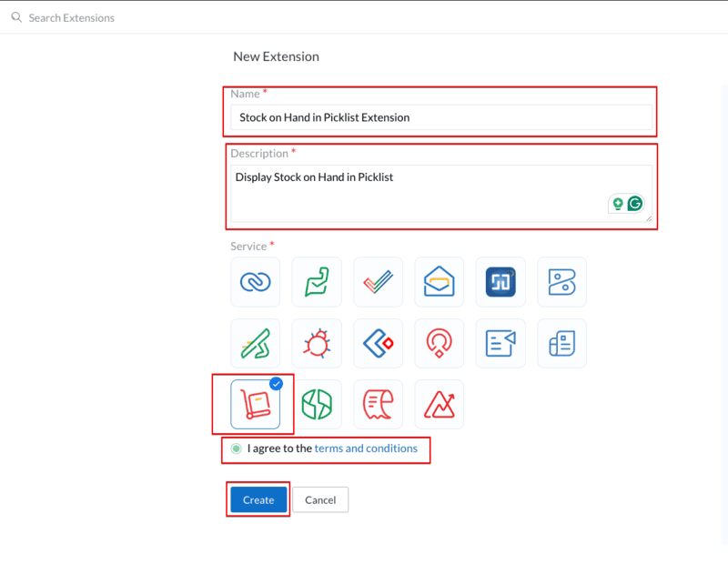Select the green globe service icon
728x564 pixels.
coord(317,404)
